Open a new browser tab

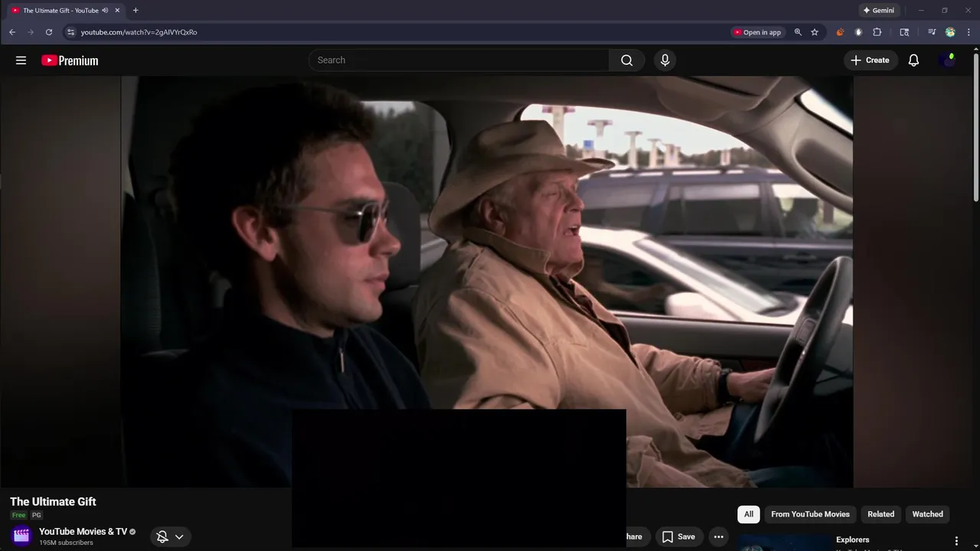tap(136, 11)
